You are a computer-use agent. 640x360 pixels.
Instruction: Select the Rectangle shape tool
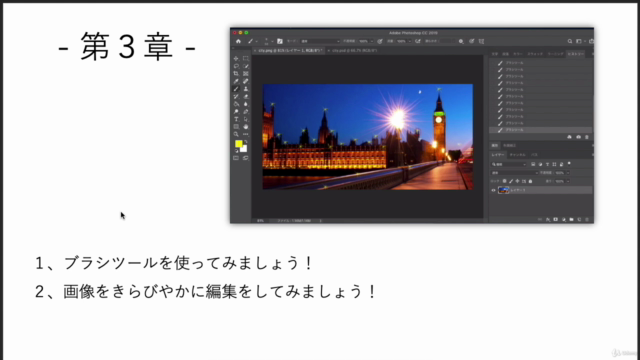236,127
